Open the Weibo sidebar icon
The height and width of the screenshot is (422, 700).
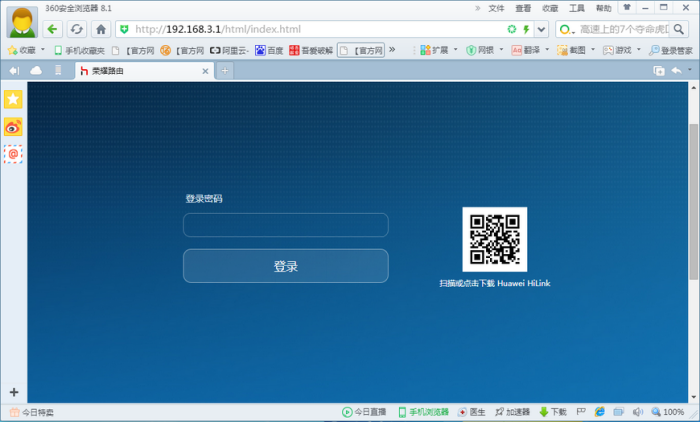point(13,127)
